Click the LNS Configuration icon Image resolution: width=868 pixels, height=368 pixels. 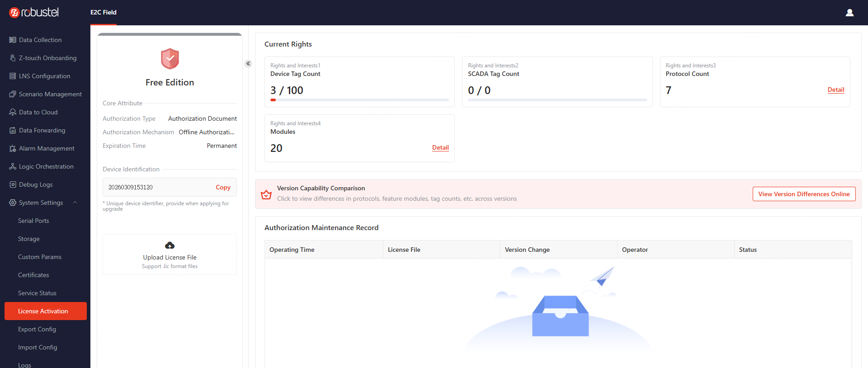(x=13, y=76)
